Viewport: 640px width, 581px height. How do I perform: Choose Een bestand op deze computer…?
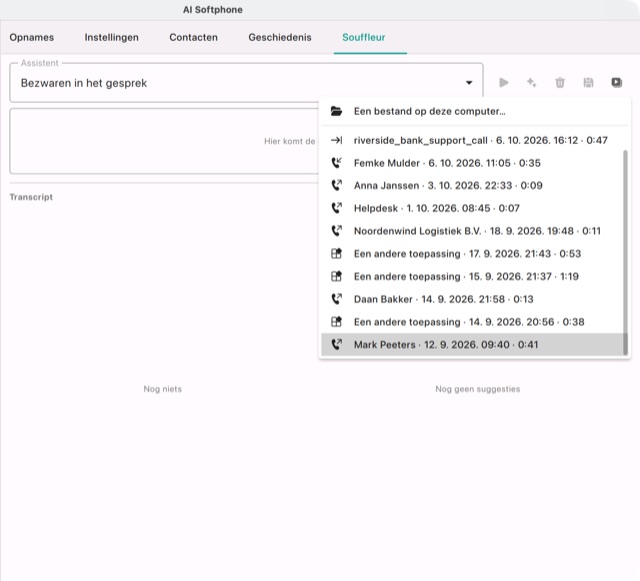[x=474, y=111]
